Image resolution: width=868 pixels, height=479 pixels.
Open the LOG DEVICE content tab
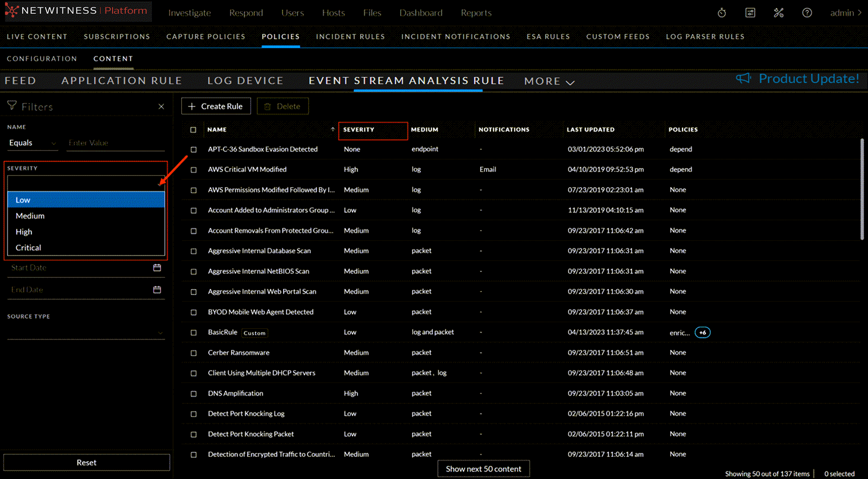click(245, 81)
